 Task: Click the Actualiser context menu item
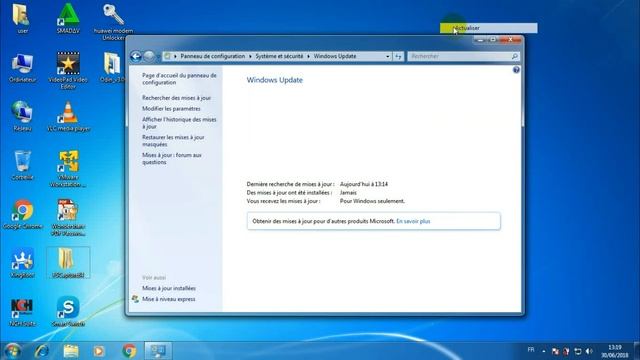pyautogui.click(x=489, y=28)
